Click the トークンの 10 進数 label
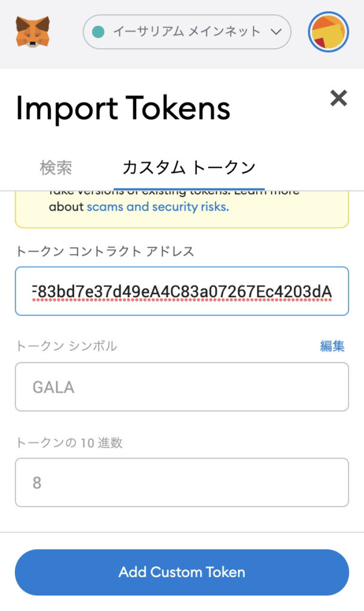This screenshot has width=364, height=611. pyautogui.click(x=69, y=443)
